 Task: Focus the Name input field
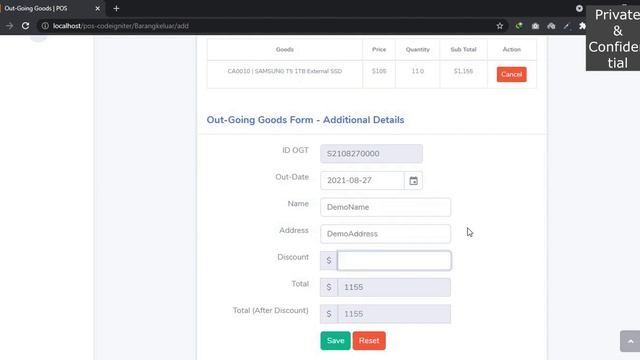point(385,207)
